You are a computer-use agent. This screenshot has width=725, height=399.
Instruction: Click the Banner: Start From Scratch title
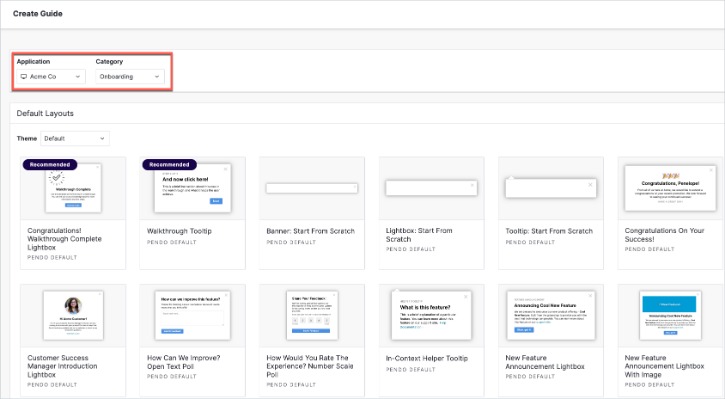(310, 231)
